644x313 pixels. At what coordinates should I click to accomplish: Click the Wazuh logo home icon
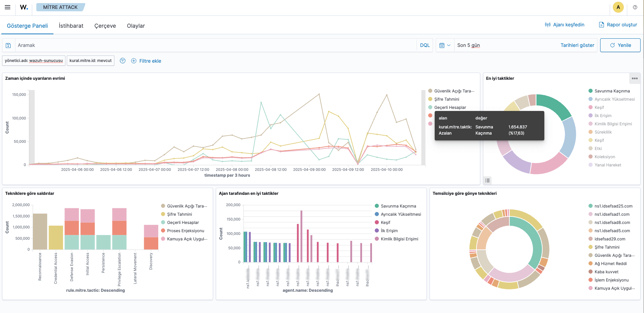point(24,7)
